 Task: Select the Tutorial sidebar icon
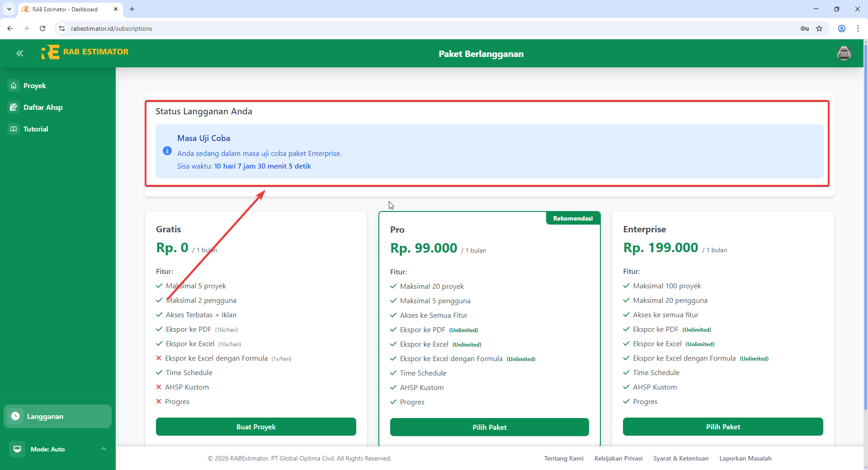13,129
